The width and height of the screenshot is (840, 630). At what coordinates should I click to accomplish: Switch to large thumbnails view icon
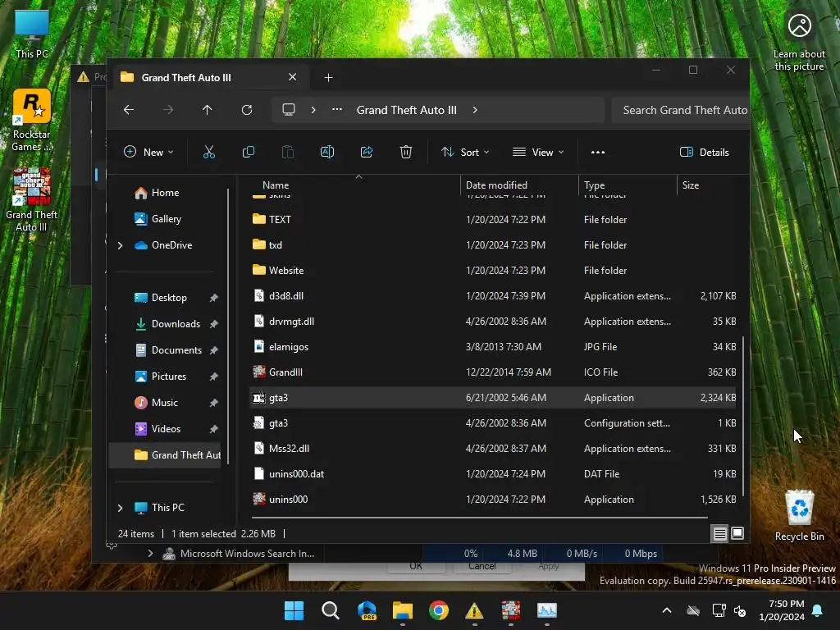(x=737, y=533)
